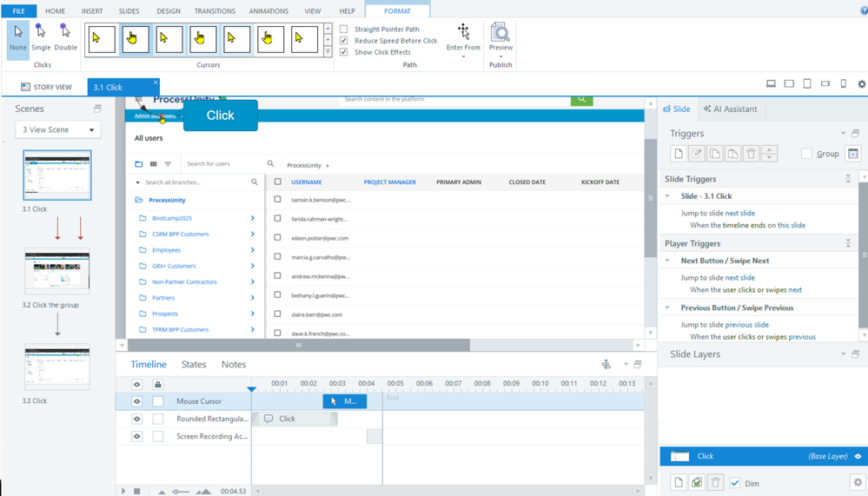Open Triggers panel options arrow

tap(843, 134)
